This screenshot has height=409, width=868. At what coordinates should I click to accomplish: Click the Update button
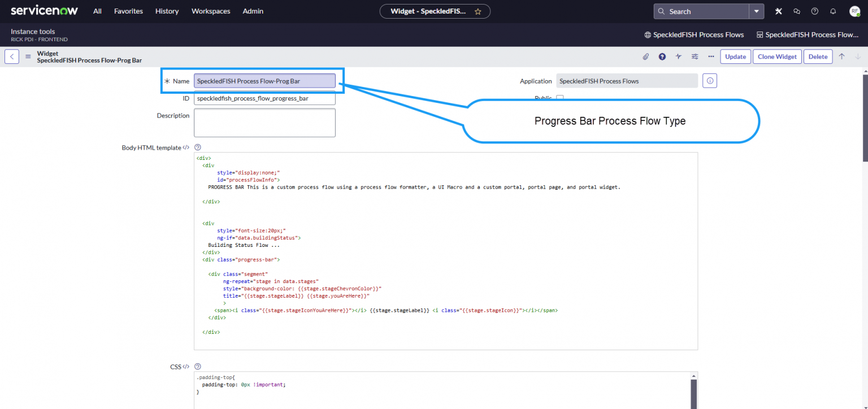point(735,56)
